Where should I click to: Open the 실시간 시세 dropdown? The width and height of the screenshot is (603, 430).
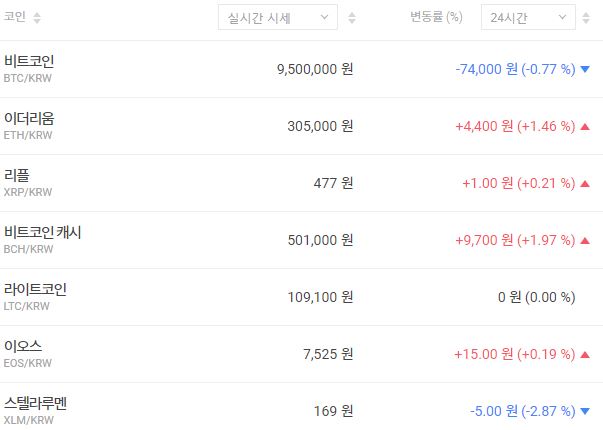pyautogui.click(x=277, y=18)
